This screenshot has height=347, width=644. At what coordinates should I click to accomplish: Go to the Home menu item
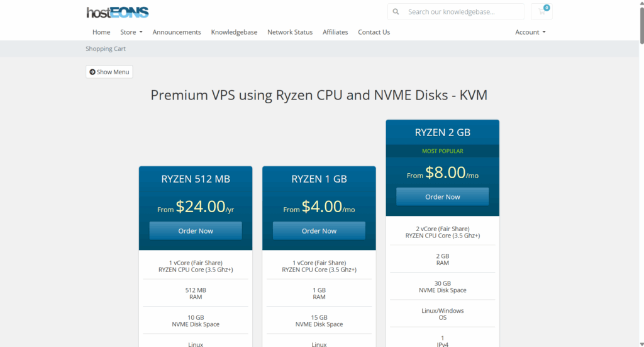101,32
